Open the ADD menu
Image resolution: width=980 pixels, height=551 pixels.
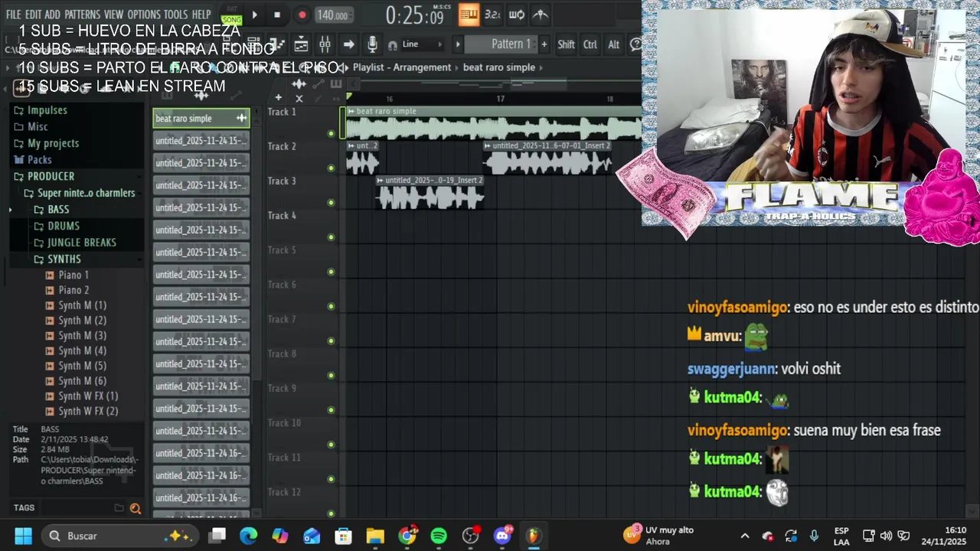(x=52, y=15)
